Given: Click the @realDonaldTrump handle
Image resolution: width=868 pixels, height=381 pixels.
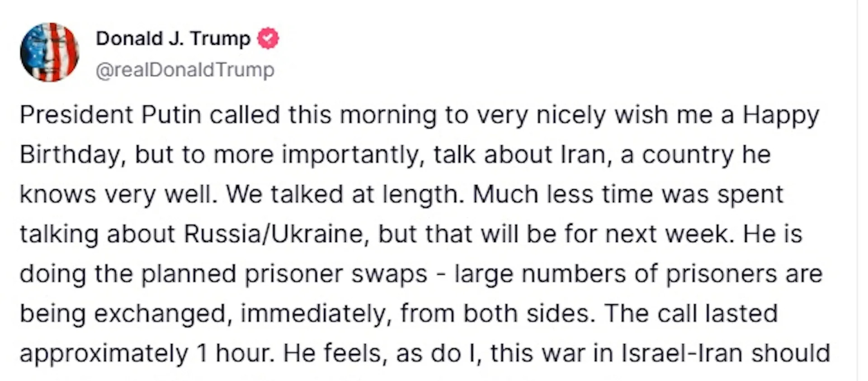Looking at the screenshot, I should pyautogui.click(x=185, y=70).
